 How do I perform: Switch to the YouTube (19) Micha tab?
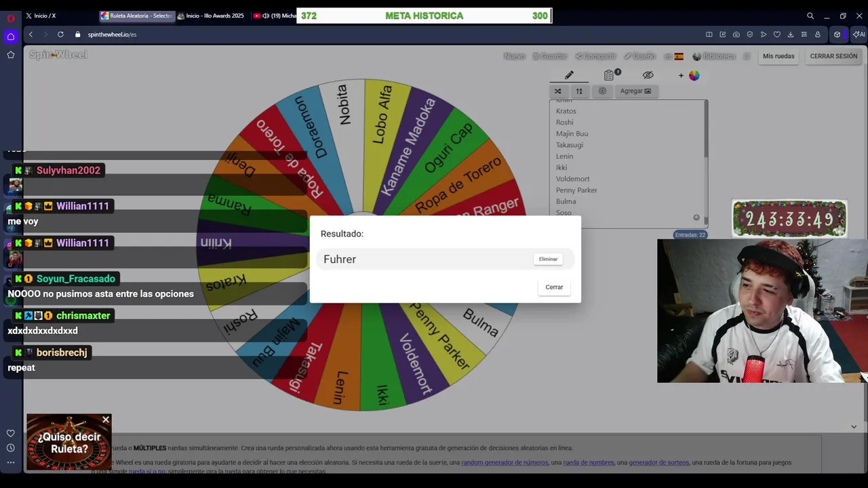tap(273, 16)
